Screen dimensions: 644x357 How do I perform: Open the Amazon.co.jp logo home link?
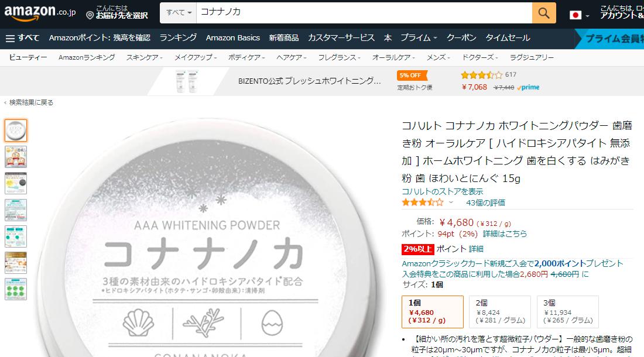coord(40,12)
